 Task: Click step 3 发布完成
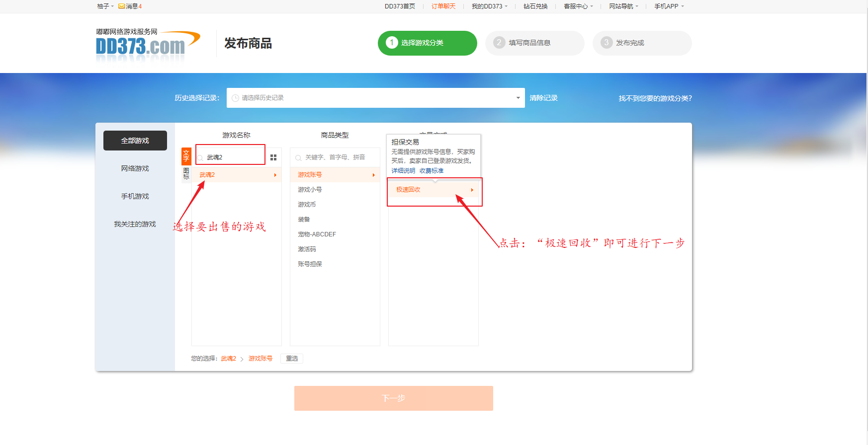point(642,43)
